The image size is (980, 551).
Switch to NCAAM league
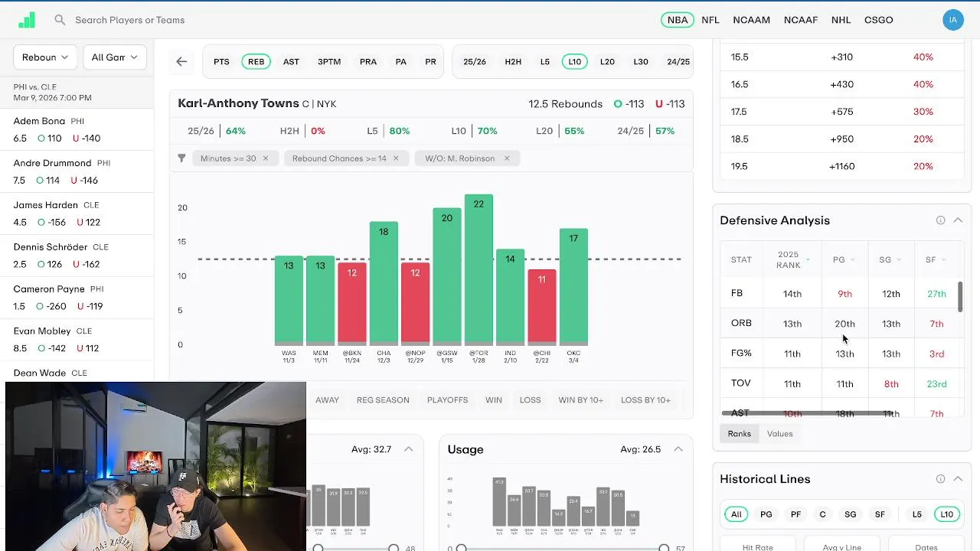tap(751, 20)
